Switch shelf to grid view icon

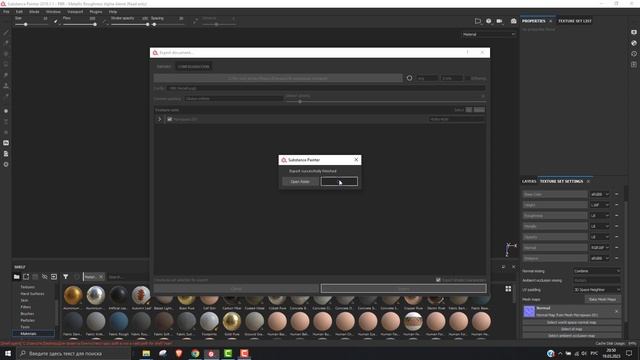tap(508, 289)
